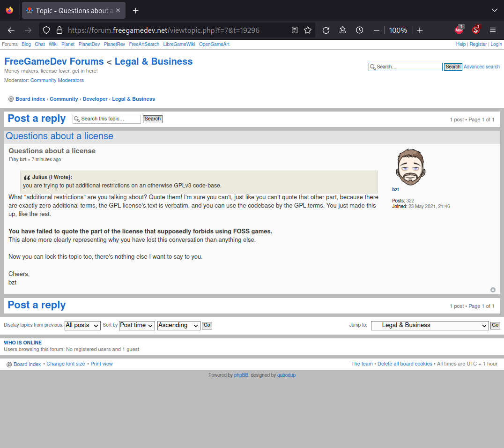This screenshot has width=504, height=448.
Task: Expand the 'Ascending' order dropdown
Action: (179, 325)
